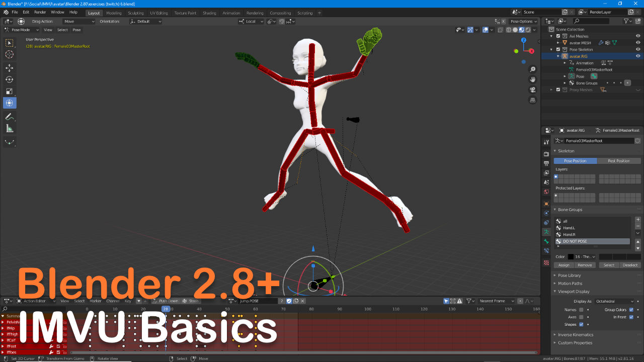Activate the 3D Cursor tool
The width and height of the screenshot is (644, 362).
point(10,54)
